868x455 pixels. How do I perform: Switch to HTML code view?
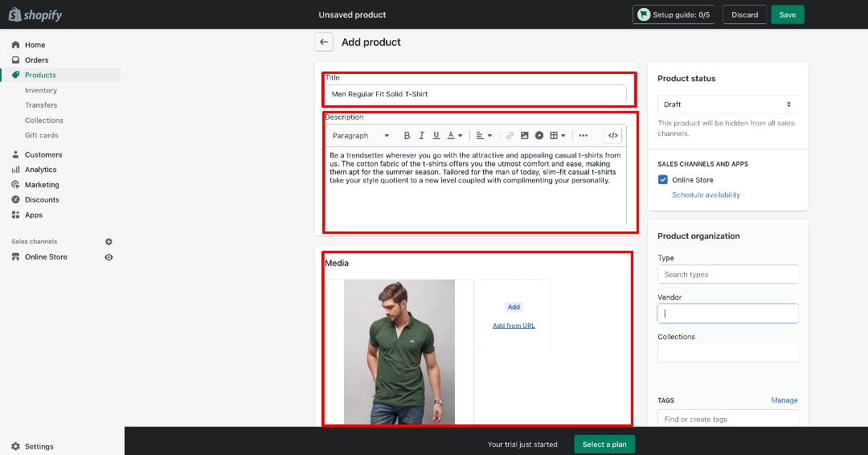tap(612, 136)
